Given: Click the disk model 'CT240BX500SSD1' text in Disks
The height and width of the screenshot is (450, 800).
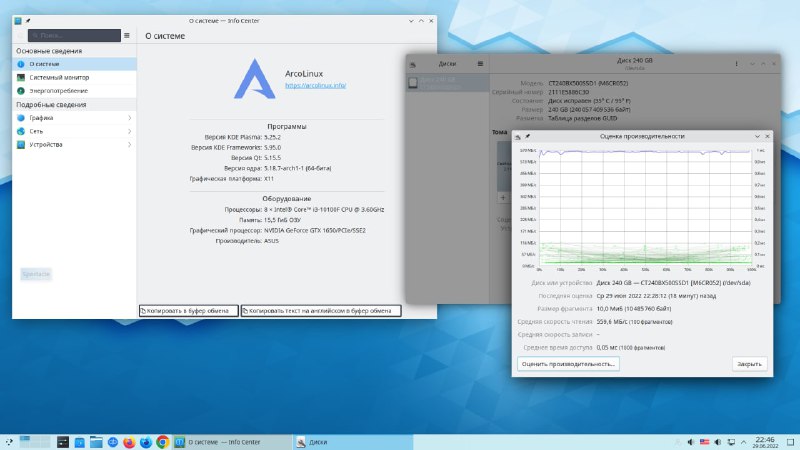Looking at the screenshot, I should pyautogui.click(x=588, y=83).
